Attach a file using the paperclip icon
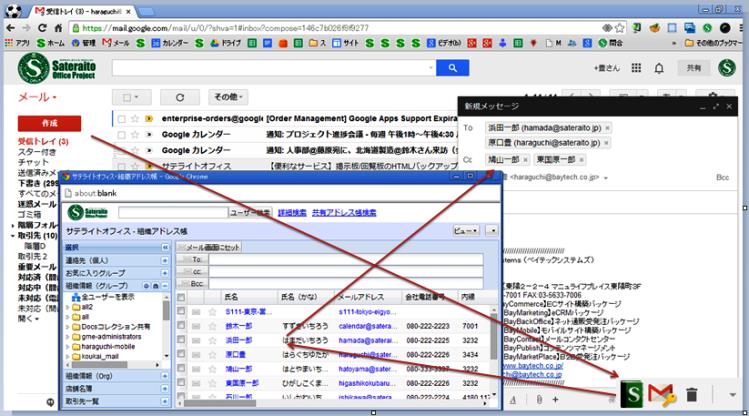This screenshot has width=749, height=416. (x=539, y=399)
